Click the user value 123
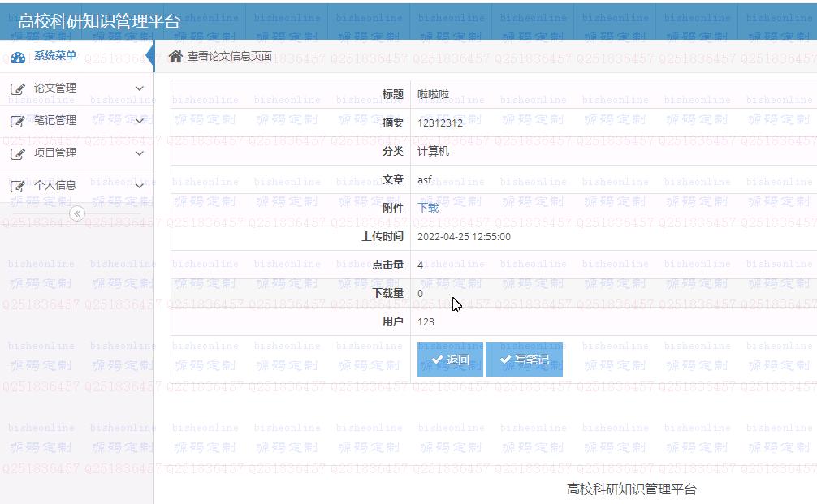The height and width of the screenshot is (504, 817). click(x=426, y=321)
